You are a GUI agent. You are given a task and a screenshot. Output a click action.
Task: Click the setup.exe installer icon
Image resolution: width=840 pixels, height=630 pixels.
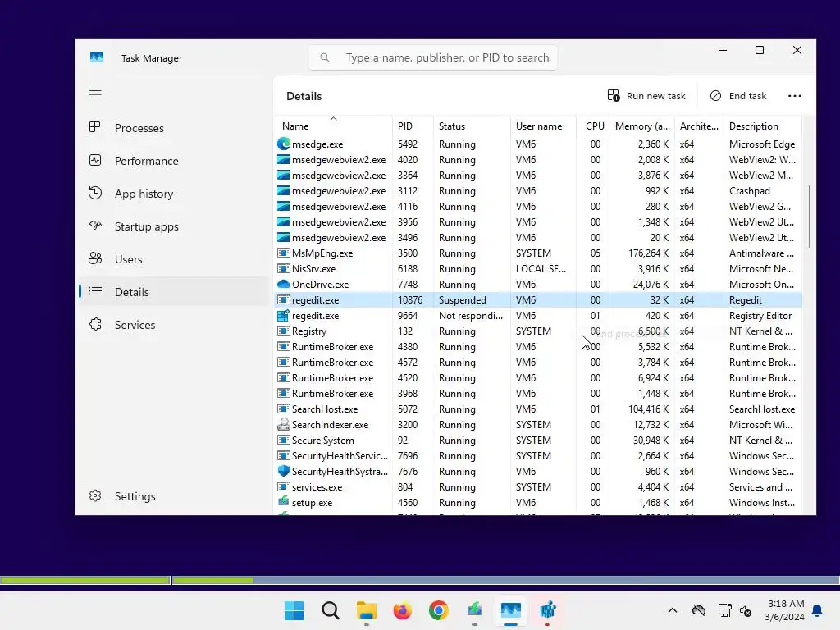[x=283, y=502]
